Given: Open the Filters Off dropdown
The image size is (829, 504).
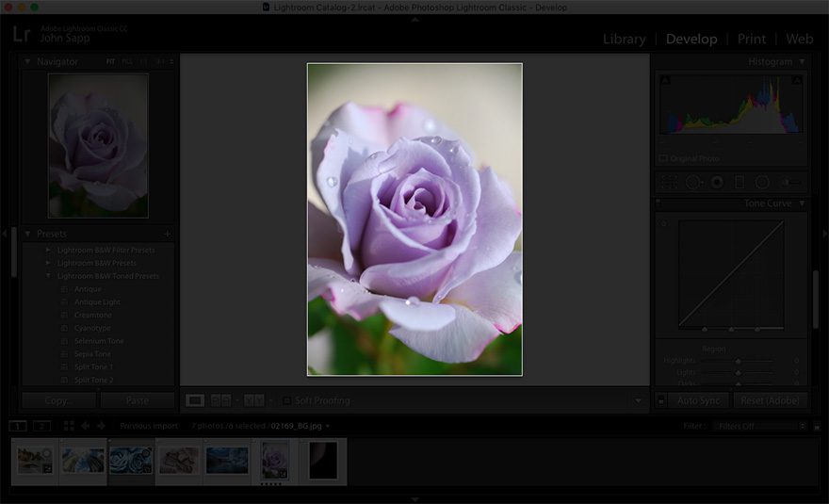Looking at the screenshot, I should pyautogui.click(x=760, y=426).
